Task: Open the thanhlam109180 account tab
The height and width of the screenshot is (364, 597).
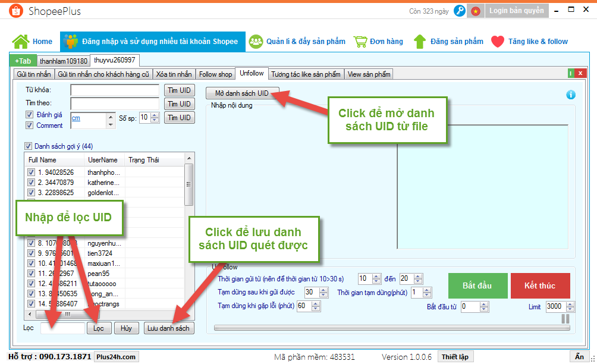Action: click(64, 61)
